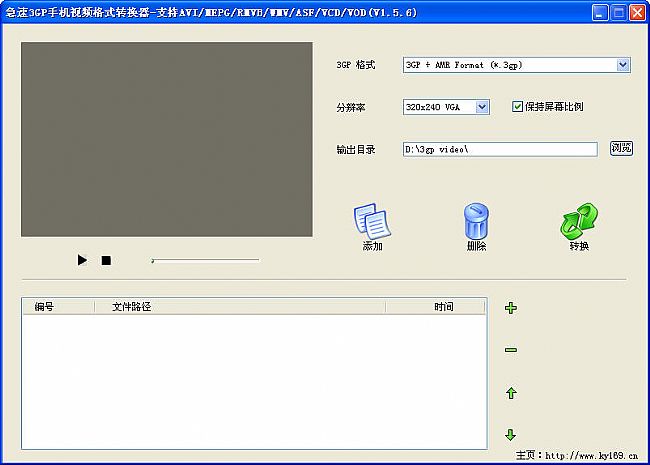This screenshot has height=465, width=650.
Task: Open the homepage link www.ky169.cn
Action: click(592, 456)
